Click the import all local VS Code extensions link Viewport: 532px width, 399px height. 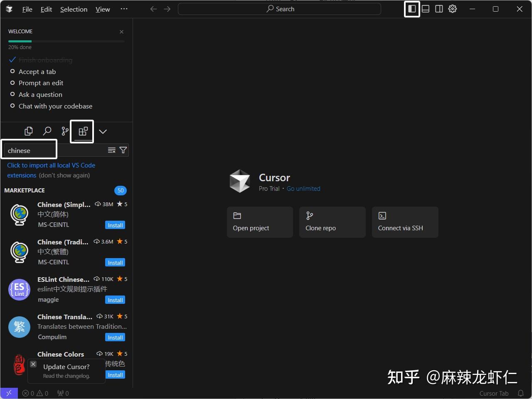coord(51,165)
